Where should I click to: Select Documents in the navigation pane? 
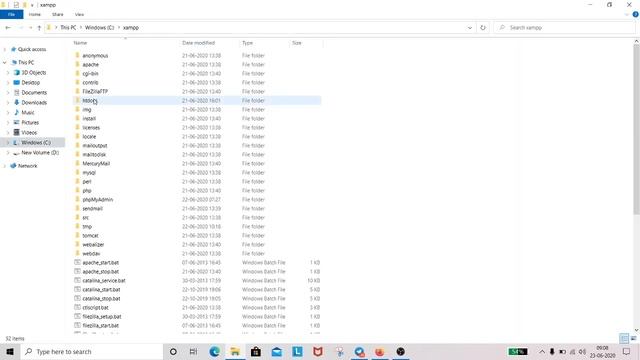34,93
